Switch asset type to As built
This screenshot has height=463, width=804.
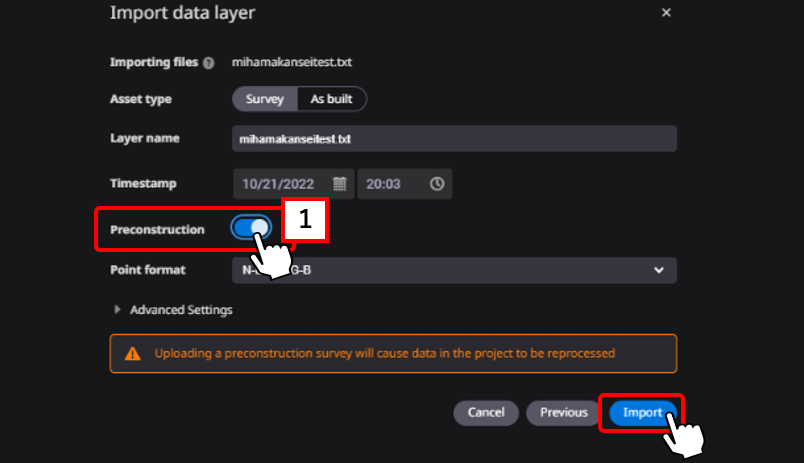[332, 99]
